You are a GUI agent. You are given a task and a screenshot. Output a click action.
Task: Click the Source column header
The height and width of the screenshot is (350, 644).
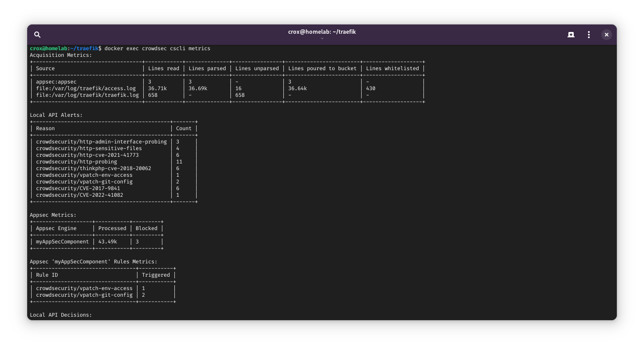click(x=45, y=68)
